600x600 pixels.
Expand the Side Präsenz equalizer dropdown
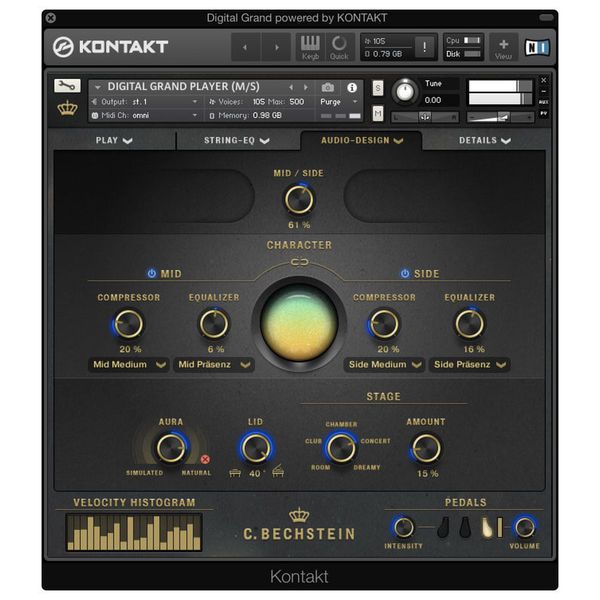469,365
